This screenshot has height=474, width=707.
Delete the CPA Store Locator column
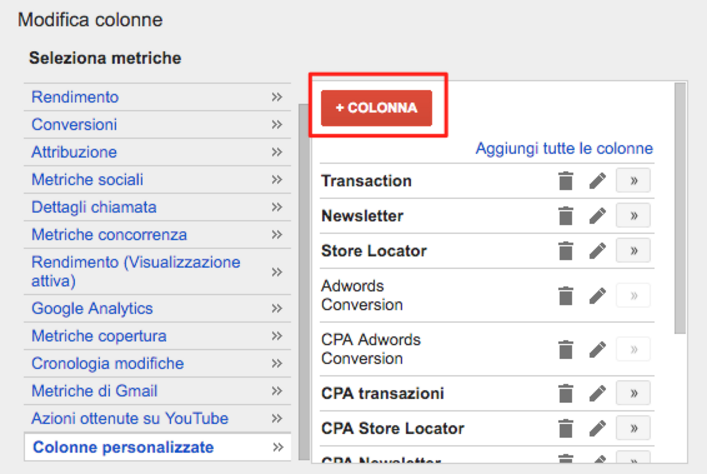pos(565,428)
